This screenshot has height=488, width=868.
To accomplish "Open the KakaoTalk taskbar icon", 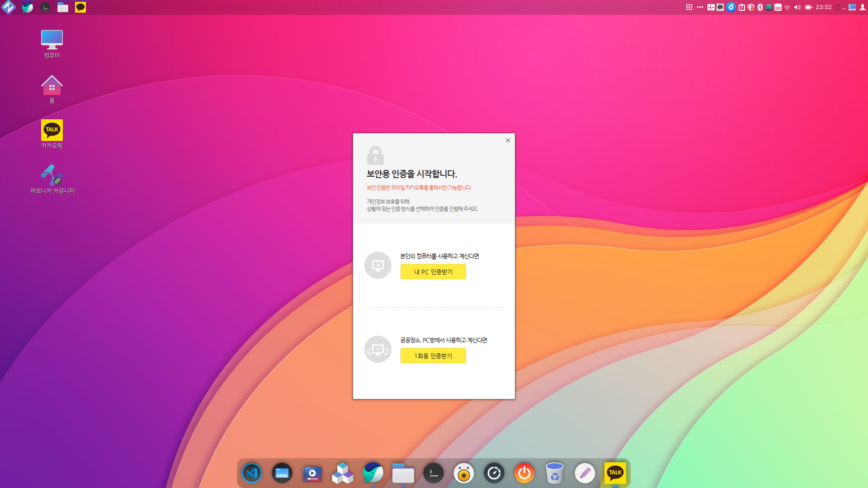I will click(615, 473).
